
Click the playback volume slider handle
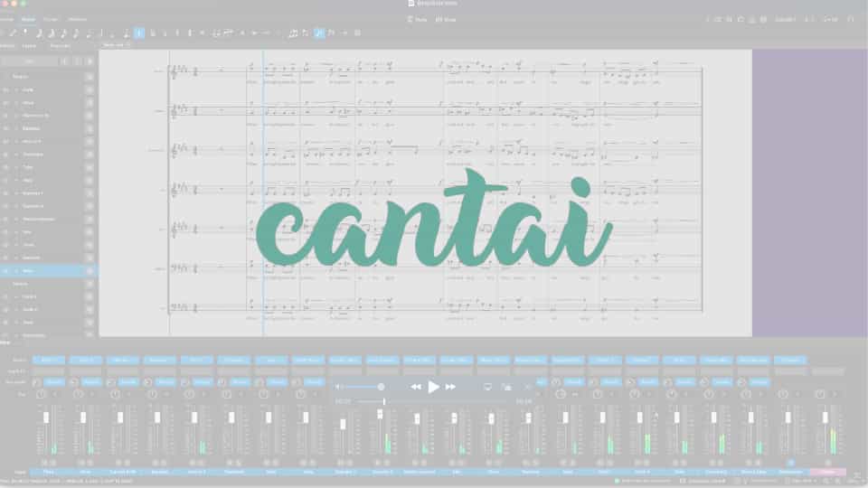381,387
